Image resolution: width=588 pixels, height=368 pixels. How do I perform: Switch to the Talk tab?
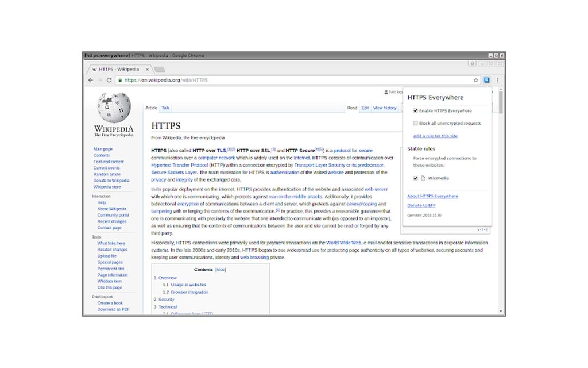pos(165,108)
